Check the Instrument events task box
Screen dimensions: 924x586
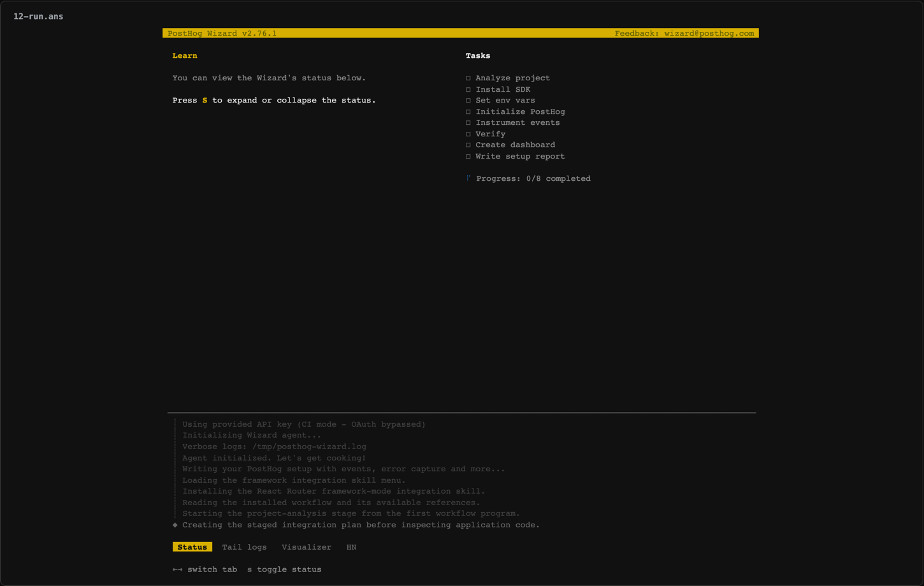click(x=468, y=123)
